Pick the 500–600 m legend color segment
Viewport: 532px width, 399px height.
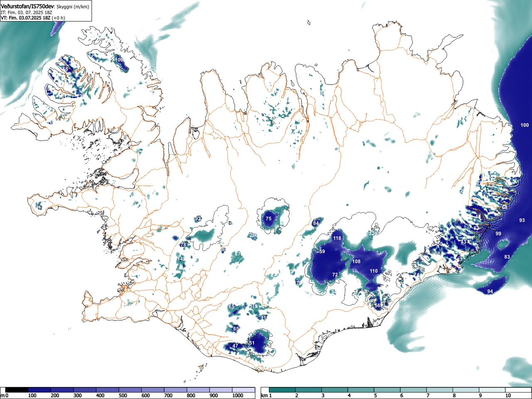[130, 390]
